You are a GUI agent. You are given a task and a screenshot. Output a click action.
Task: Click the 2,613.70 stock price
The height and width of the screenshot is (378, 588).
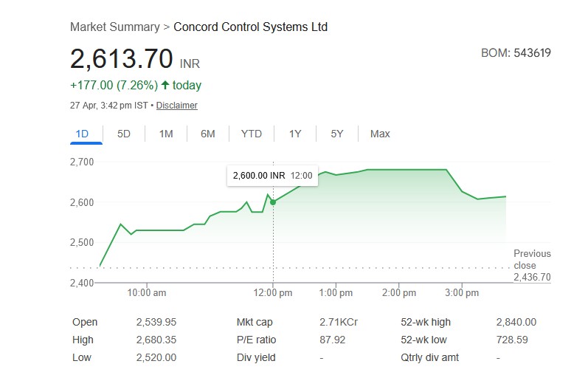(x=122, y=58)
